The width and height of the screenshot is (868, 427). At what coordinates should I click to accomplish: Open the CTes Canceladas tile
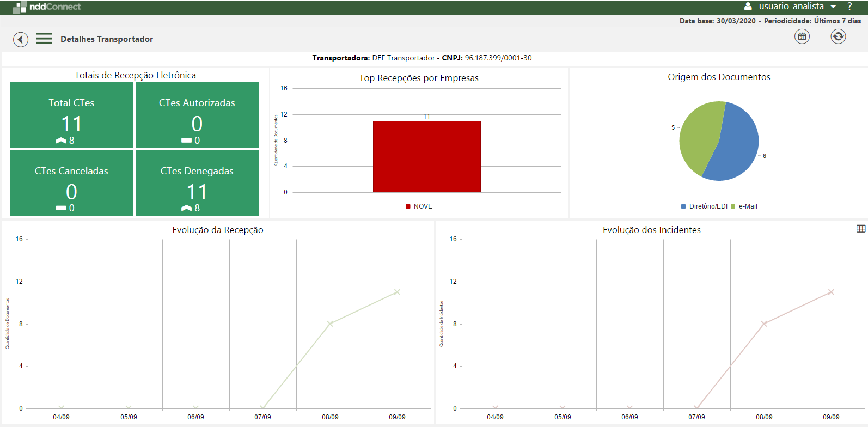71,183
